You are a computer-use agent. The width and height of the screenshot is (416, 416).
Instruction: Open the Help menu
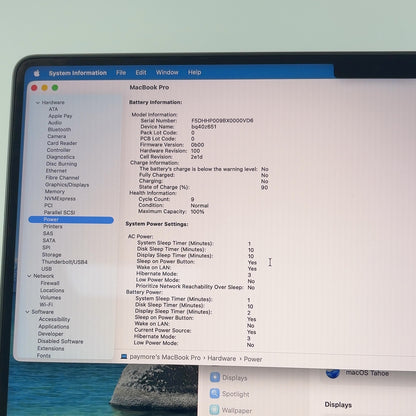click(x=194, y=72)
